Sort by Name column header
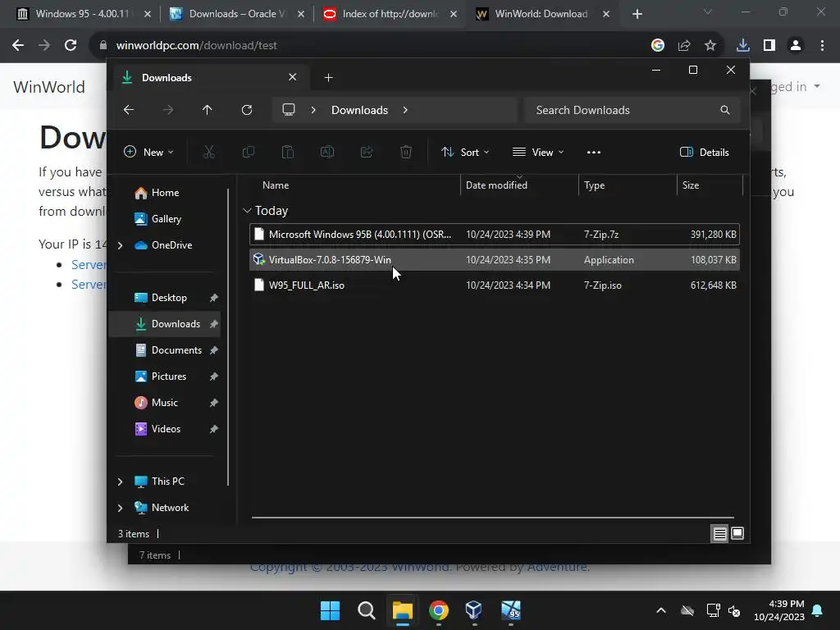The width and height of the screenshot is (840, 630). tap(354, 185)
